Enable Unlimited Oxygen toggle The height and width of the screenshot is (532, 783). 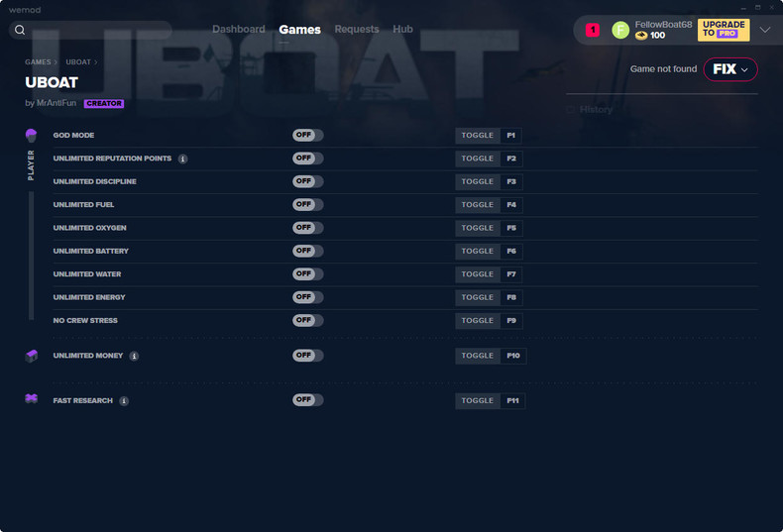point(307,228)
